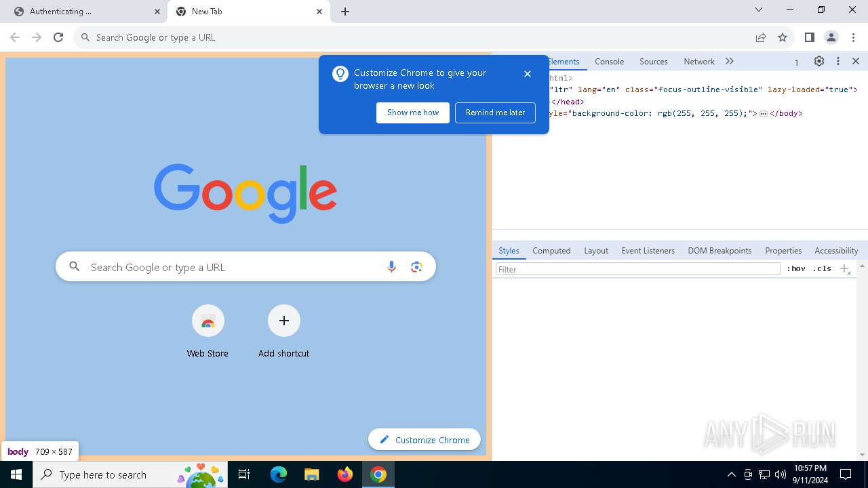Click the Customize Chrome button
The width and height of the screenshot is (868, 488).
pos(425,440)
